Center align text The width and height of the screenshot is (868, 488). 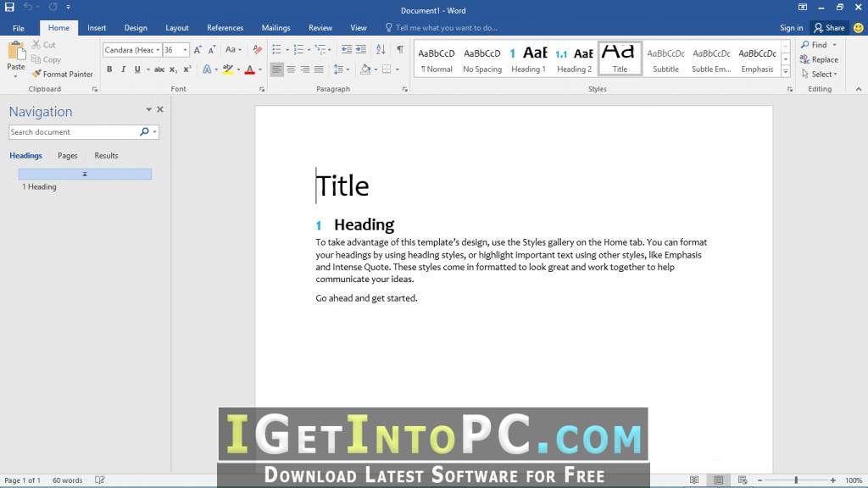coord(291,69)
